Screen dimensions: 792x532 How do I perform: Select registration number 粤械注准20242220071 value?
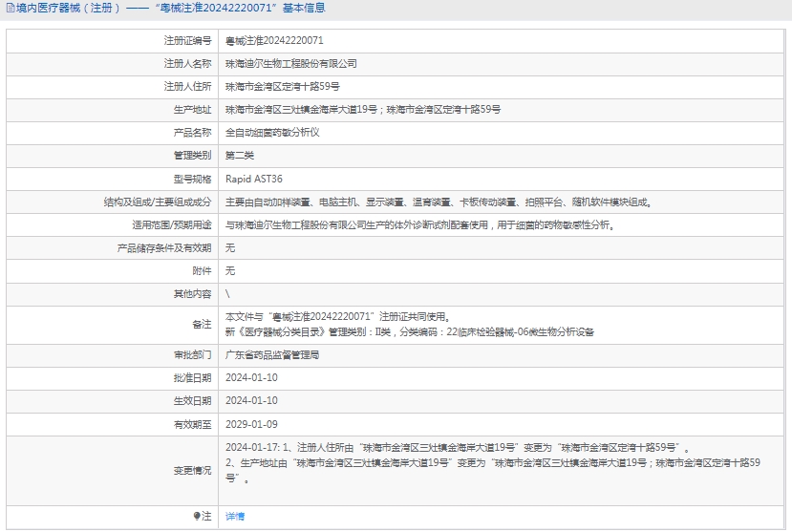coord(274,41)
